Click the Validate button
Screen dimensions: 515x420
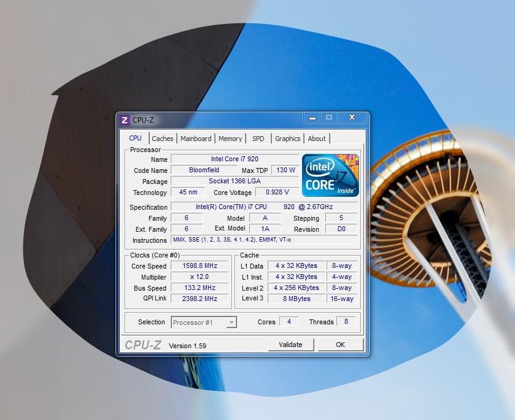pos(291,345)
